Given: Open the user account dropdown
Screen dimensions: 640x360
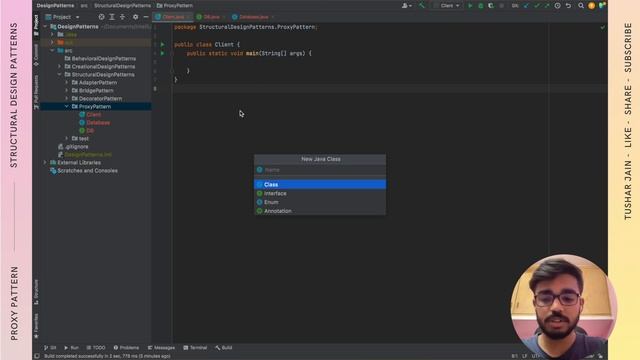Looking at the screenshot, I should pos(407,6).
